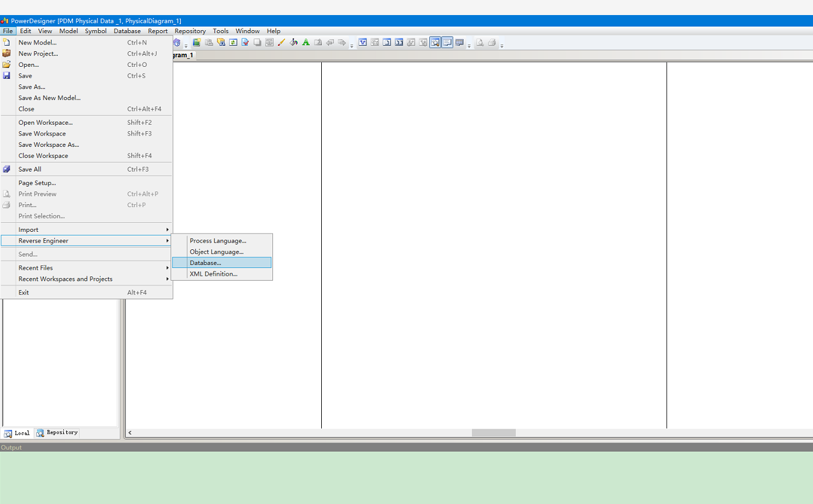The height and width of the screenshot is (504, 813).
Task: Select the Check Model icon
Action: pyautogui.click(x=245, y=42)
